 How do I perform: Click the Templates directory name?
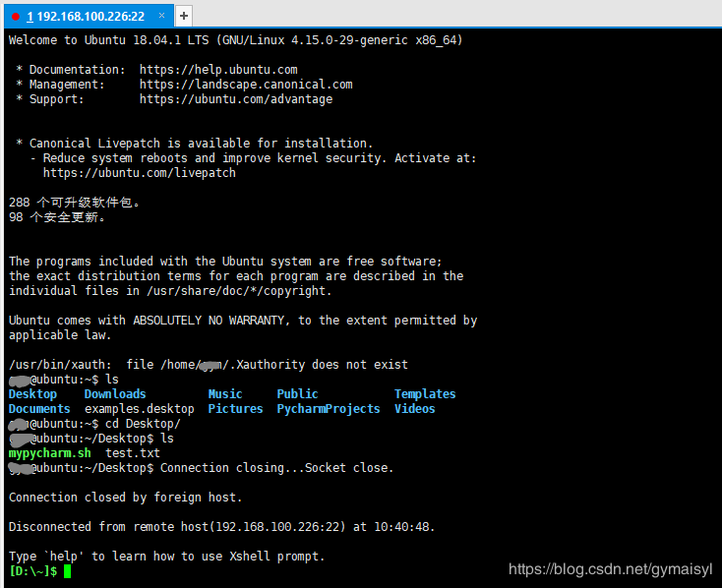425,394
